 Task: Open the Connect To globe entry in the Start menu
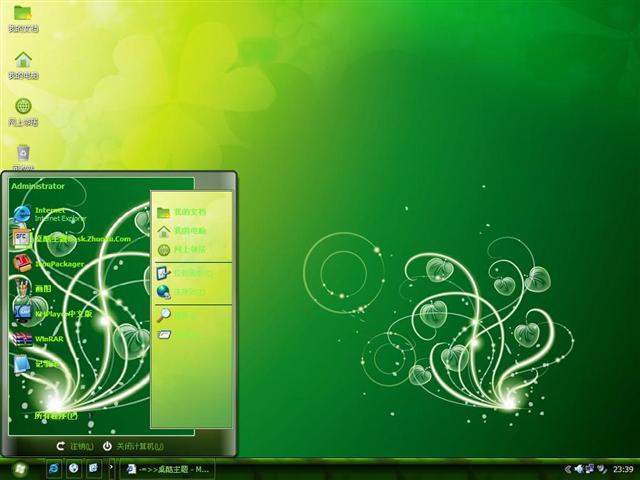[181, 292]
